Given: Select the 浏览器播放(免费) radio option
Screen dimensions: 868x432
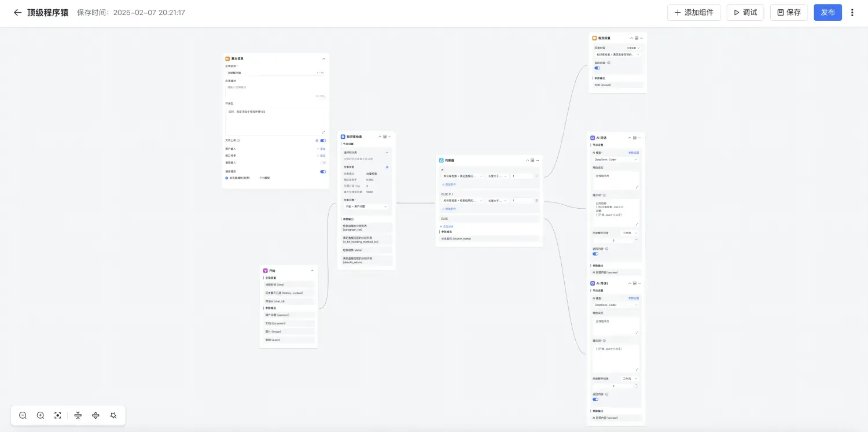Looking at the screenshot, I should [227, 178].
